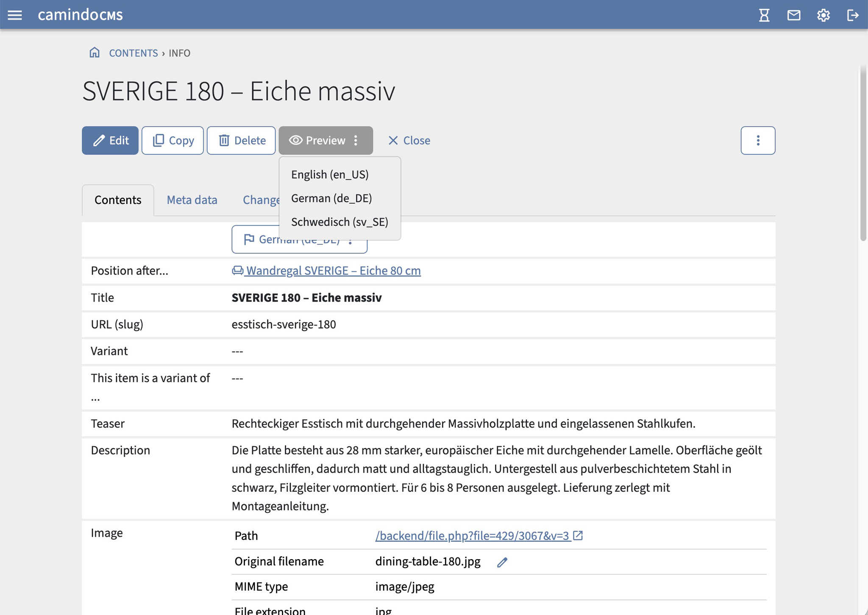Image resolution: width=868 pixels, height=615 pixels.
Task: Open the Change tab
Action: click(x=261, y=200)
